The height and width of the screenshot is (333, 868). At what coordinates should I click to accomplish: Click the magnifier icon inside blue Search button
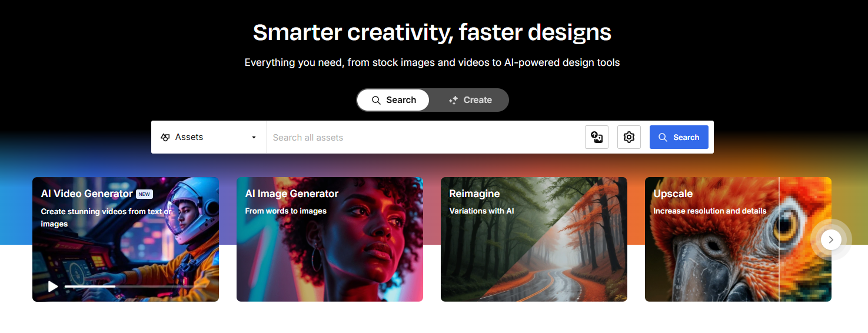pos(663,137)
